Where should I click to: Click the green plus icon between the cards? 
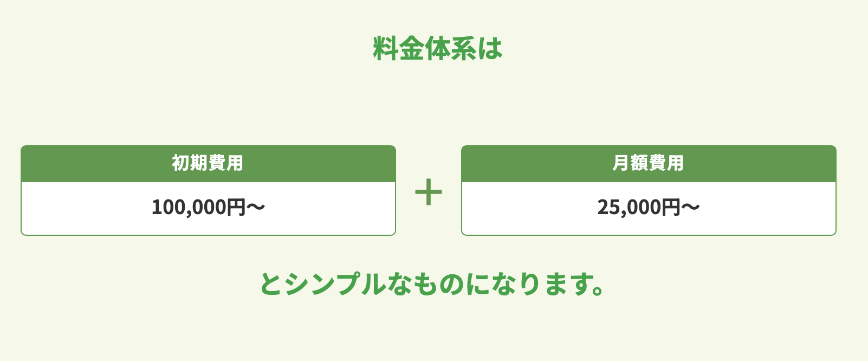pyautogui.click(x=429, y=192)
